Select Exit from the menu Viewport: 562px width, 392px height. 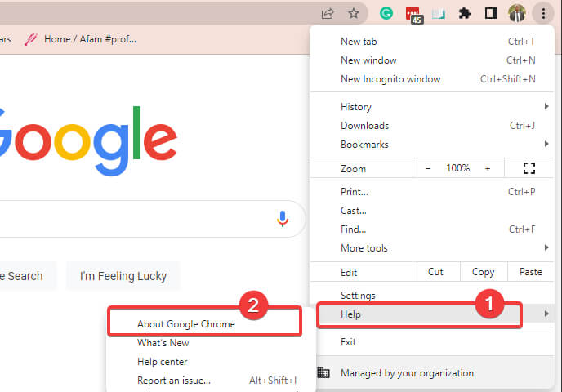[432, 342]
